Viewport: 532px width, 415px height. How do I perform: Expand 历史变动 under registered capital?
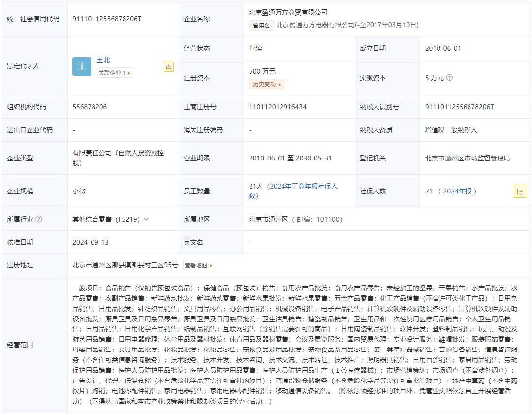[267, 84]
